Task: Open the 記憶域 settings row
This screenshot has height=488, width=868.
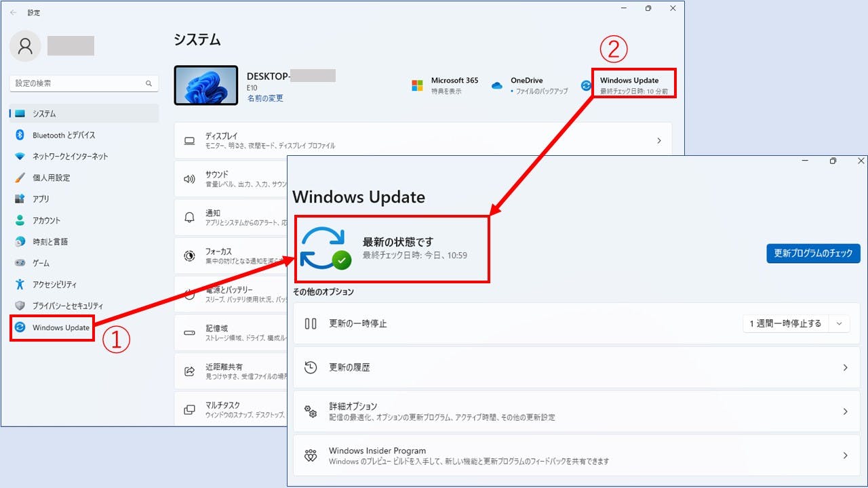Action: pyautogui.click(x=231, y=333)
